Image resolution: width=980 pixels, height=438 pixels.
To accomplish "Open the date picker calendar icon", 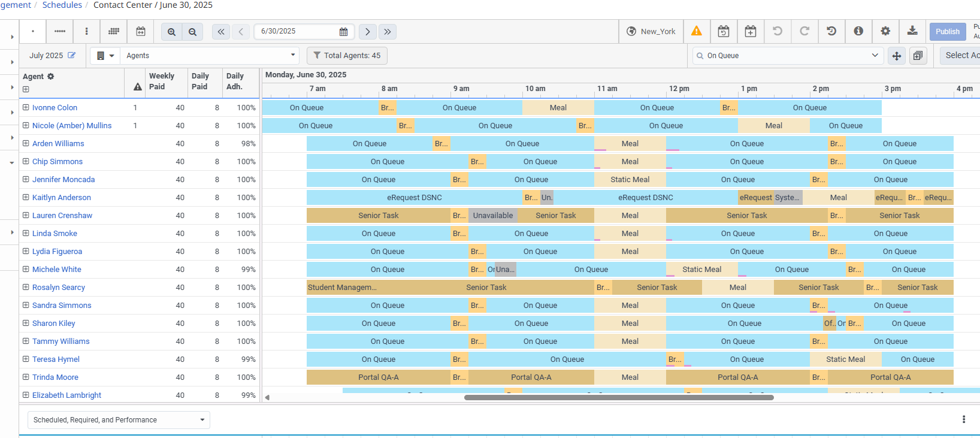I will point(344,32).
